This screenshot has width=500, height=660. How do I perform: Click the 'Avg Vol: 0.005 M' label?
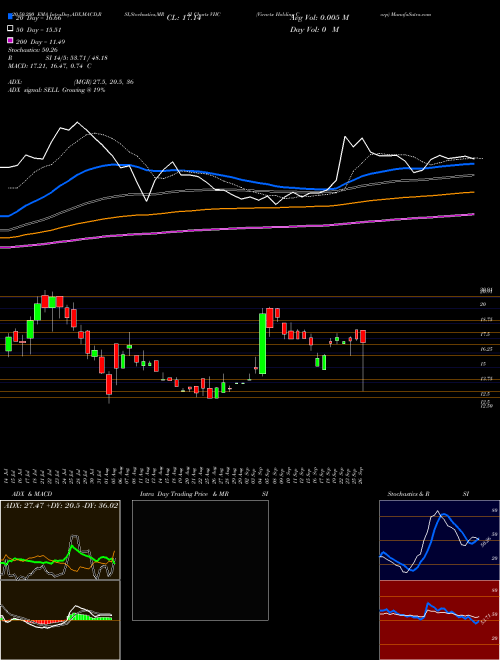(319, 18)
